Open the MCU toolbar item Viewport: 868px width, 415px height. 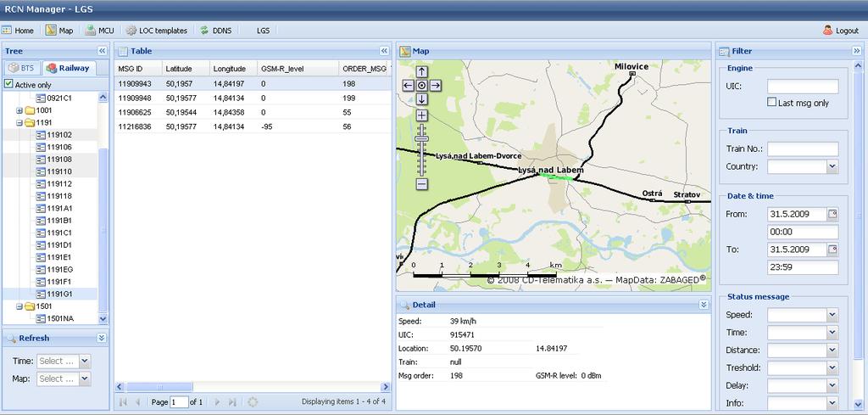(99, 31)
